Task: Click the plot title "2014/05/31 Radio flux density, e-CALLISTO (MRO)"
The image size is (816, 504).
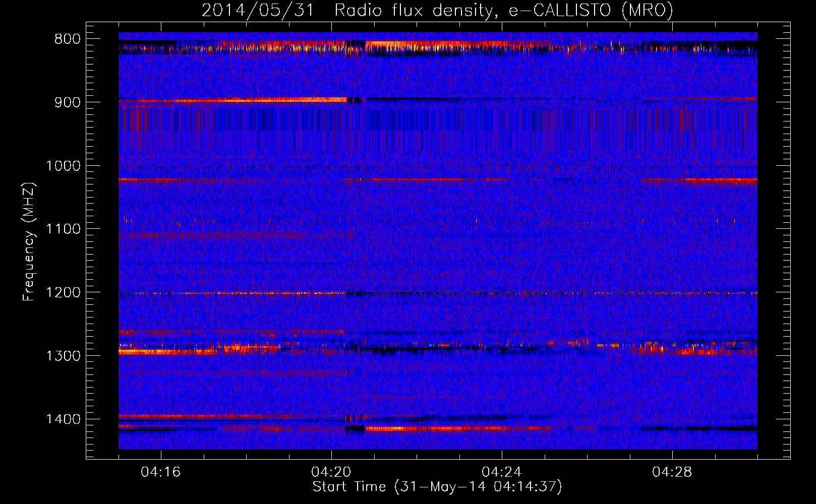Action: point(437,11)
